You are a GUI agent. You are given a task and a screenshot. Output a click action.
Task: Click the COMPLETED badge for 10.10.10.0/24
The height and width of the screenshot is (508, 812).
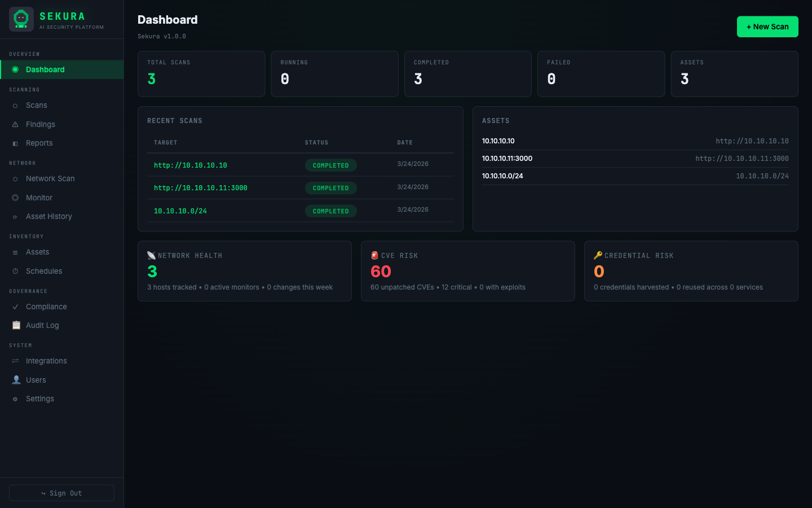click(x=330, y=211)
